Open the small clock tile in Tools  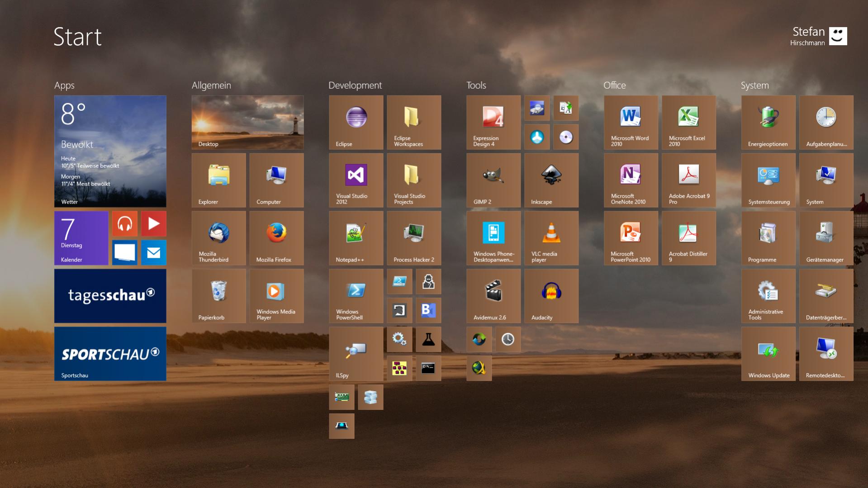508,339
